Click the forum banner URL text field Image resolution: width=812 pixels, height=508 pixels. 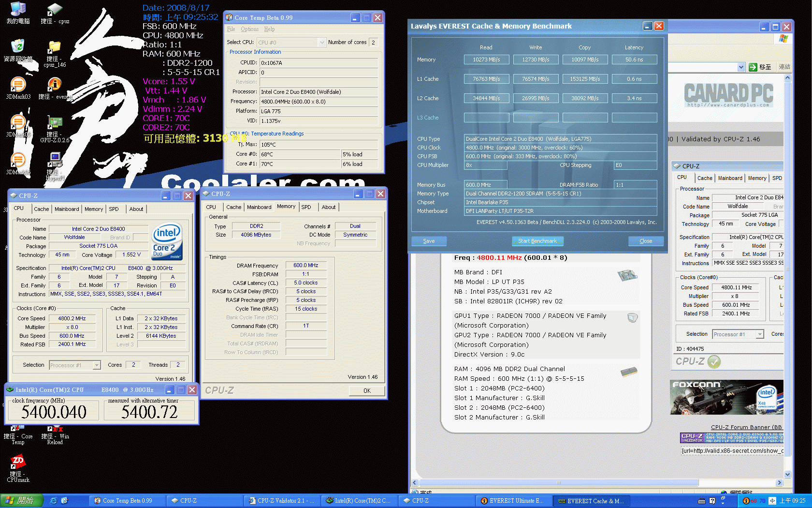click(732, 451)
